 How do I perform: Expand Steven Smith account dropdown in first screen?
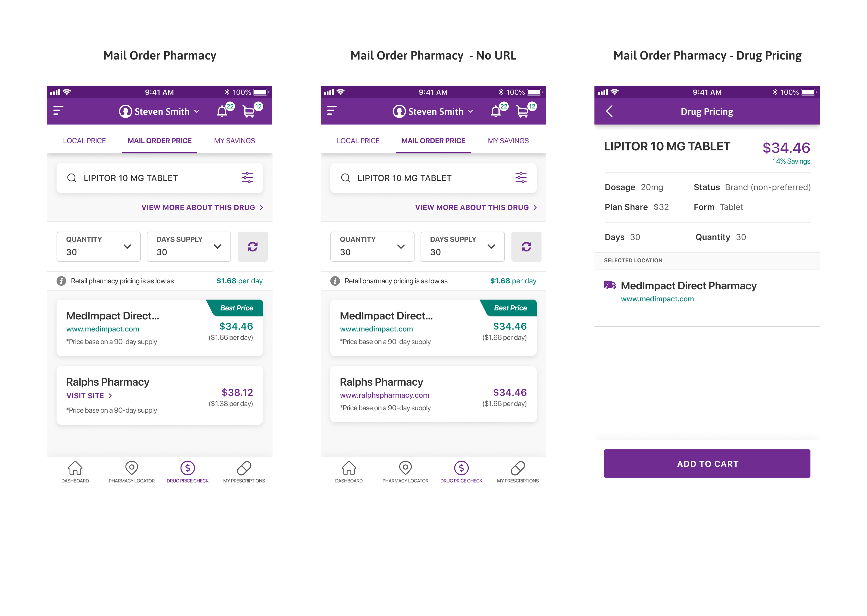[159, 111]
